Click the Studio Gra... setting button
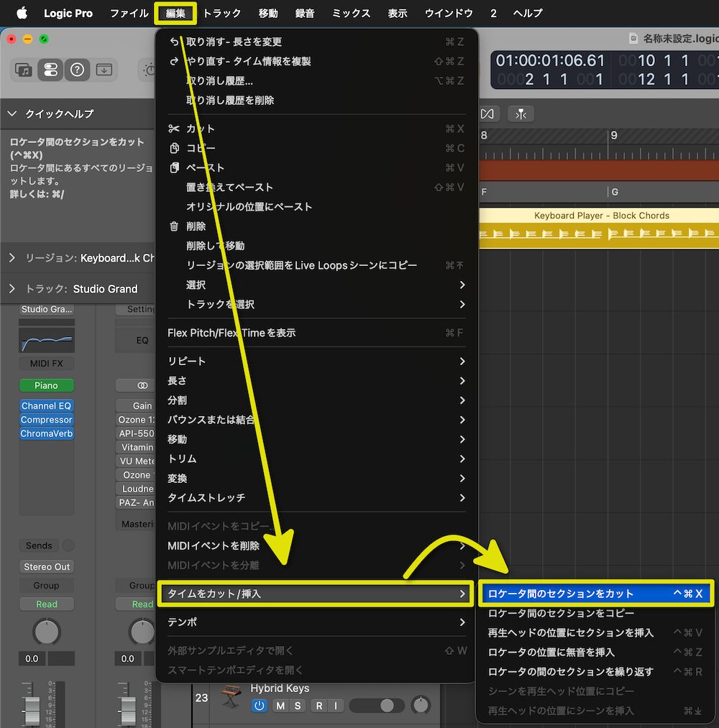Image resolution: width=719 pixels, height=728 pixels. point(47,309)
